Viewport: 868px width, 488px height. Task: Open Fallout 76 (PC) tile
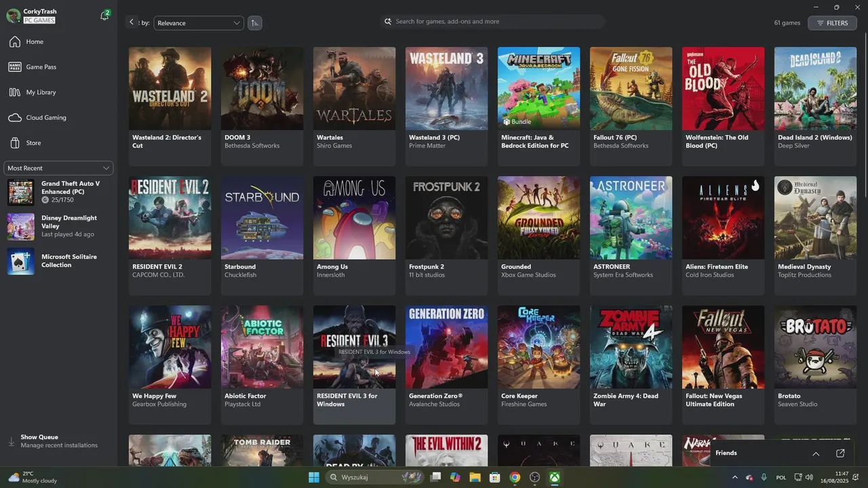[x=631, y=106]
